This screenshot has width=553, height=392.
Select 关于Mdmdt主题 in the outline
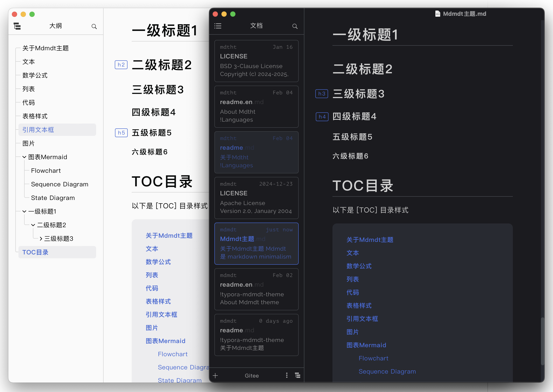[46, 48]
